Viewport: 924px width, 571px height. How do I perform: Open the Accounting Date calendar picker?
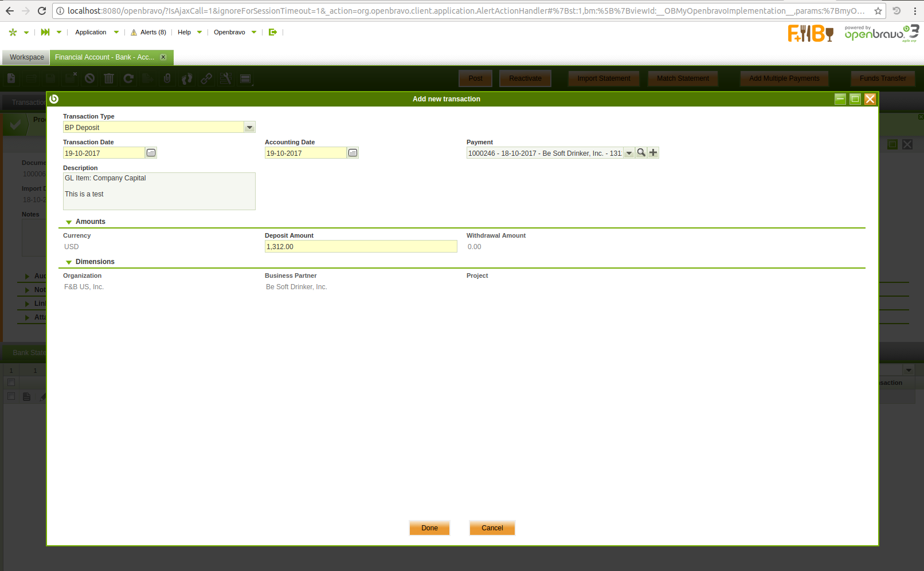click(x=353, y=153)
